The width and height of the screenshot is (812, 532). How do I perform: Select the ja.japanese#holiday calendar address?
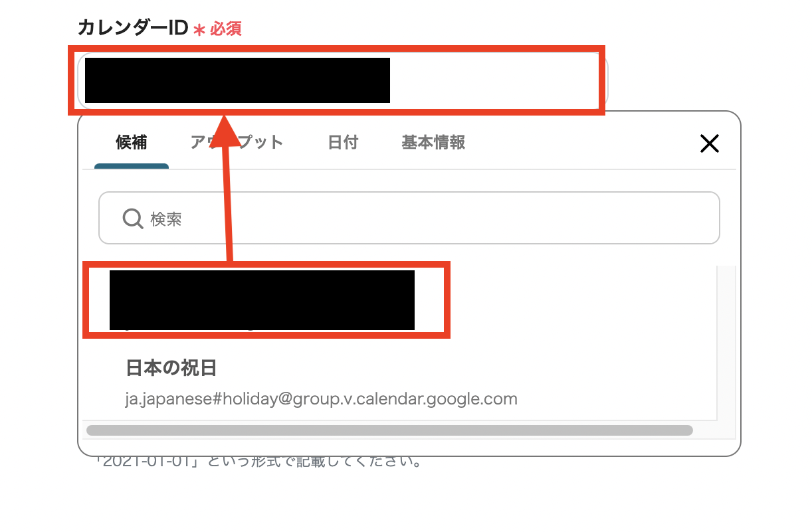tap(322, 399)
